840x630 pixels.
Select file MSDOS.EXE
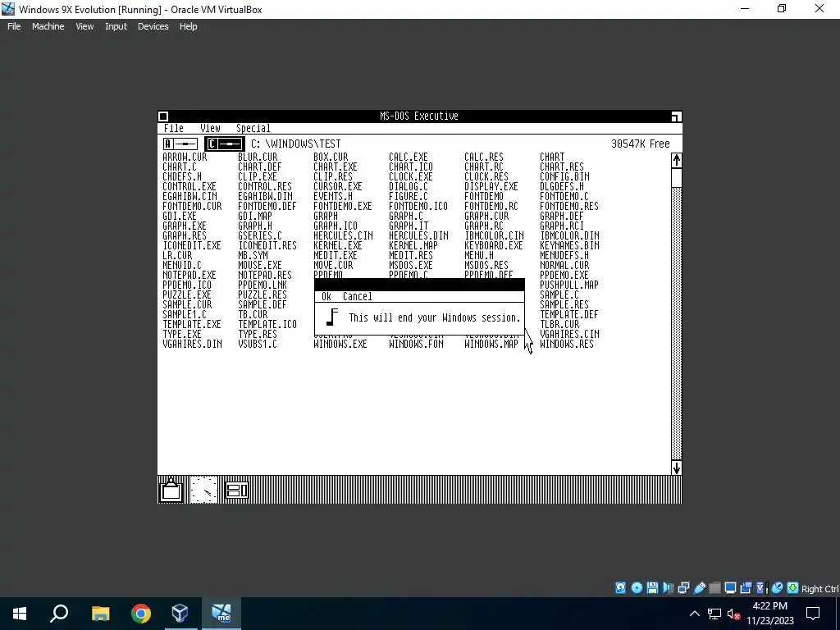411,265
